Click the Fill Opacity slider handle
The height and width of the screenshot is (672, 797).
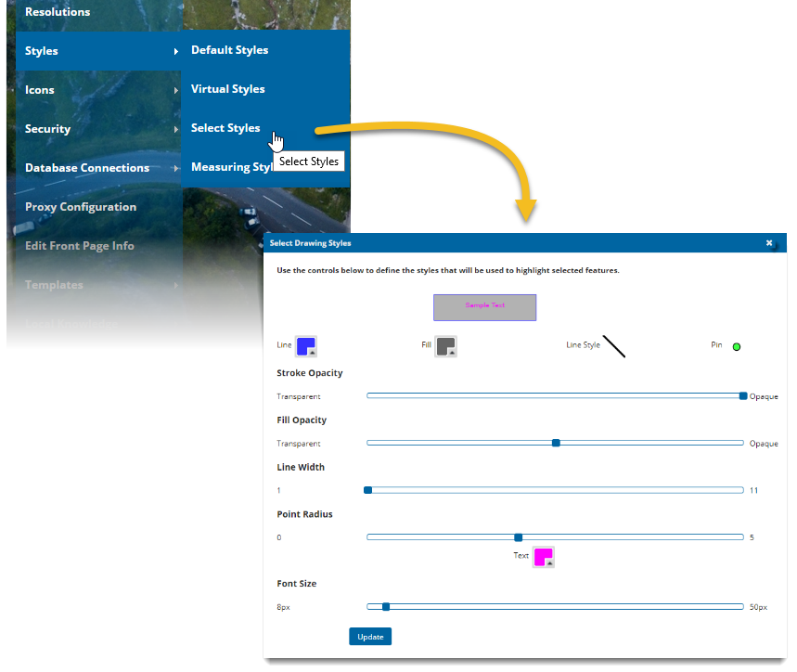coord(556,443)
